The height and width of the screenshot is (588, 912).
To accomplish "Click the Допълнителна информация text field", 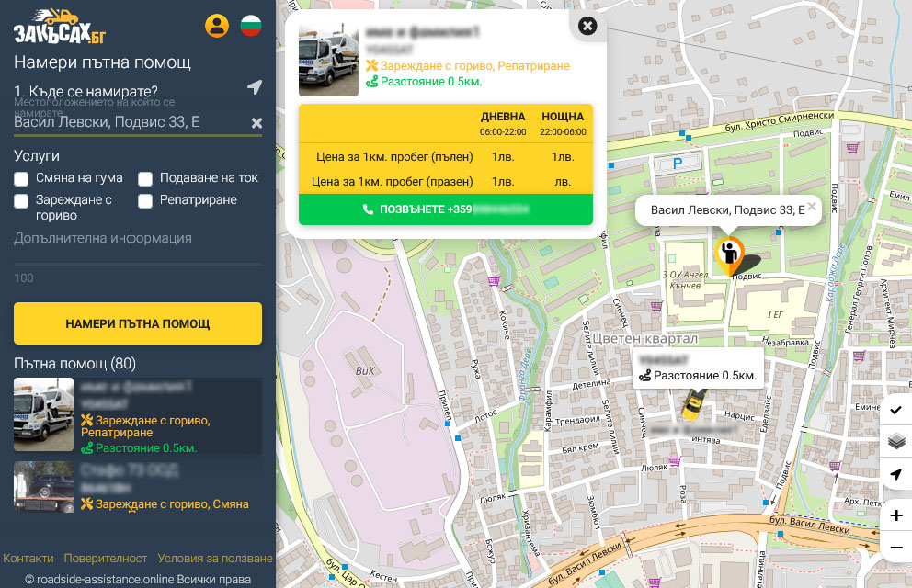I will pos(138,239).
